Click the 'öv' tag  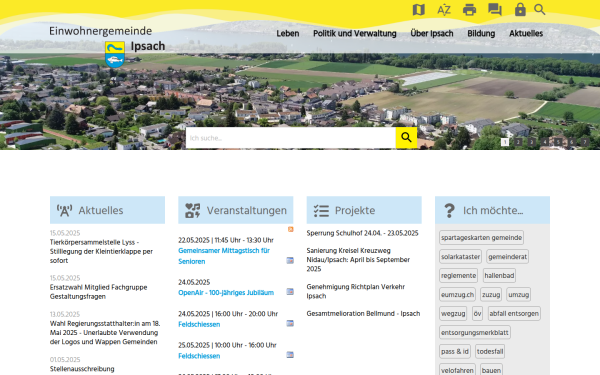[477, 313]
